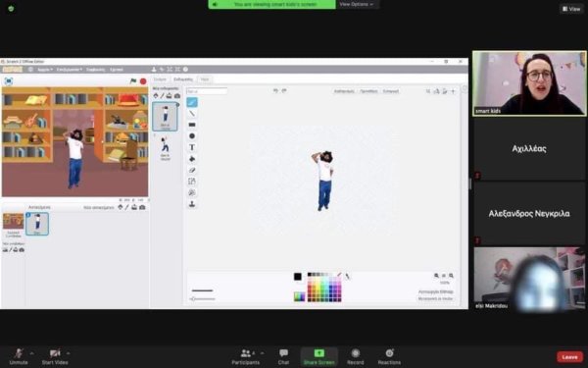The image size is (588, 368).
Task: Start Video in Zoom toolbar
Action: [x=55, y=356]
